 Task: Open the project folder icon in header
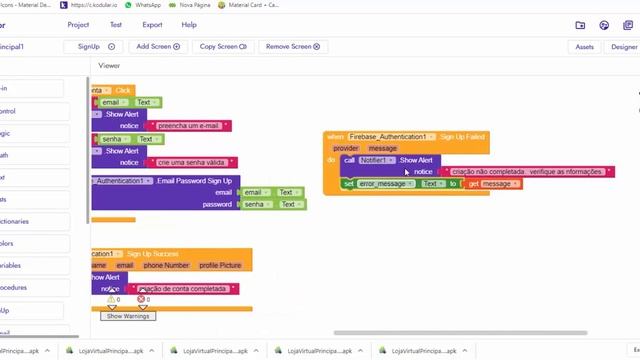[x=580, y=25]
